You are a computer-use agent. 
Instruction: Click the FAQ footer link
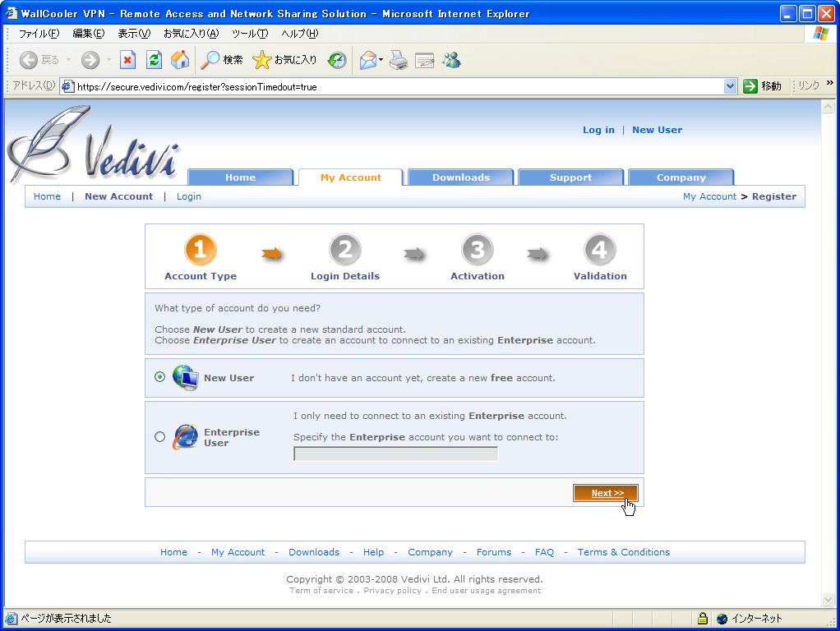coord(544,552)
